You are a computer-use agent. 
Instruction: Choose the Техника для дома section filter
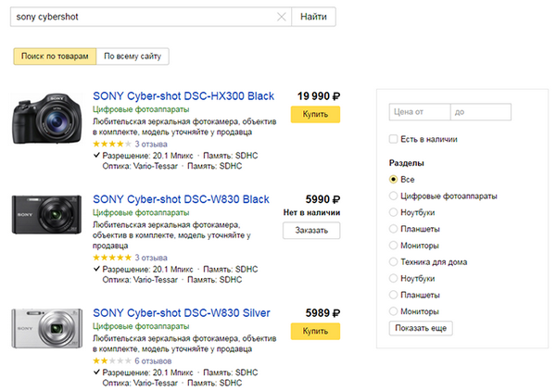[x=394, y=261]
